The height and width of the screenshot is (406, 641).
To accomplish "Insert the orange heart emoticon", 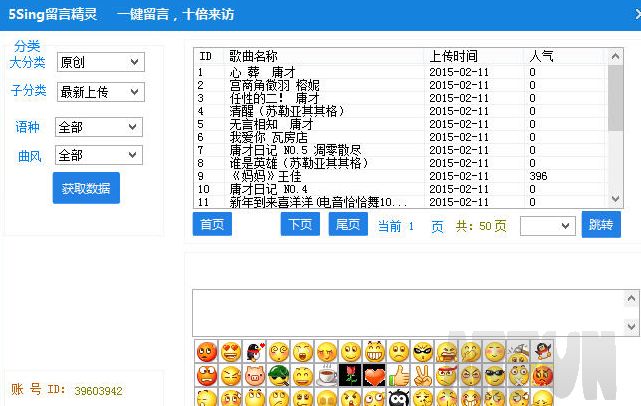I will (374, 375).
